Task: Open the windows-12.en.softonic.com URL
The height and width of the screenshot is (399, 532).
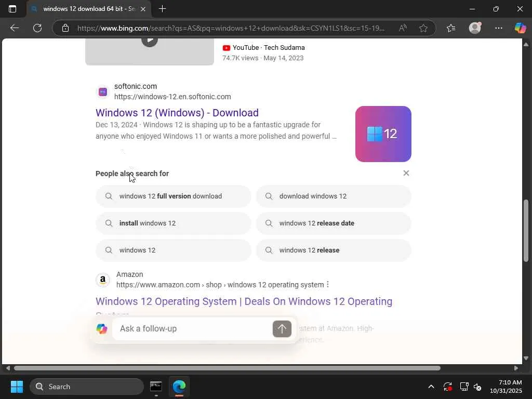Action: pos(172,97)
